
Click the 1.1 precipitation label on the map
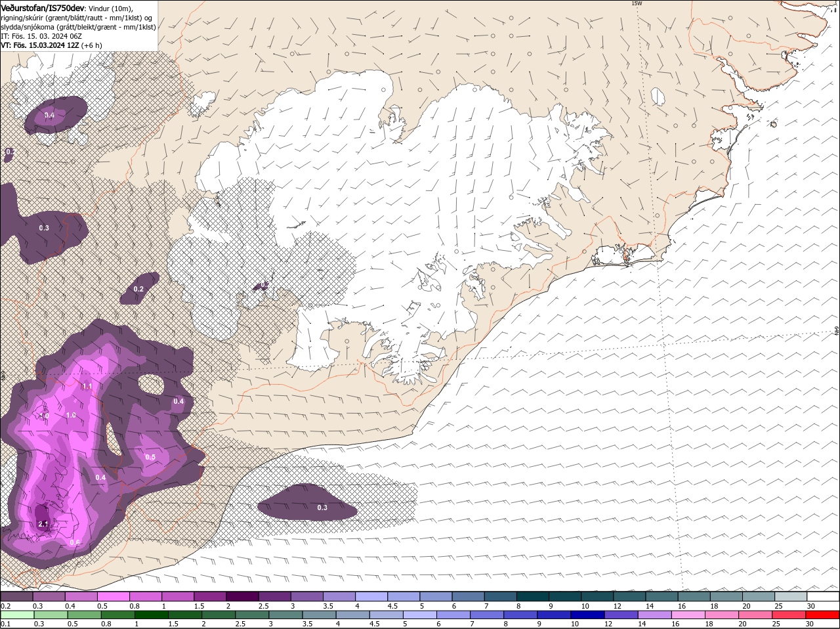point(87,387)
